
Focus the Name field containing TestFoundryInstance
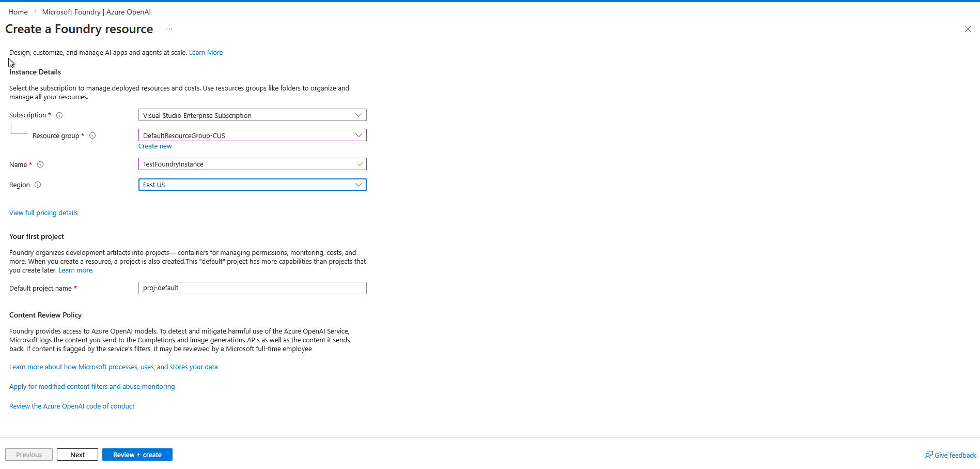coord(253,164)
